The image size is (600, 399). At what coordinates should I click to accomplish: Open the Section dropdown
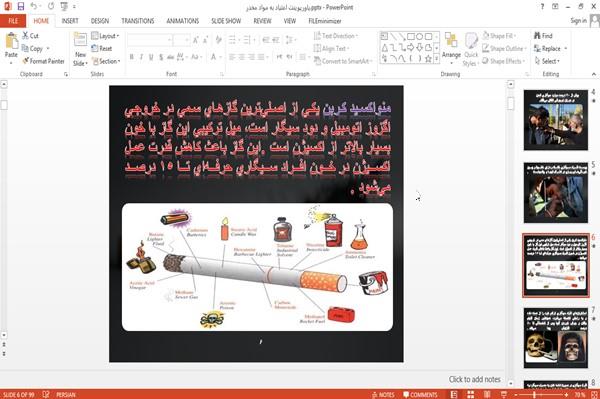(106, 61)
